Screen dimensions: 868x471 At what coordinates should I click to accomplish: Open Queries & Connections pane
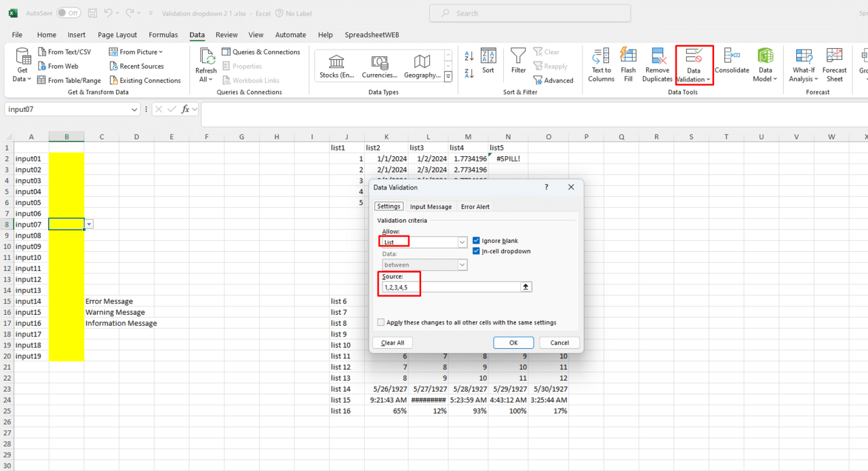(260, 52)
